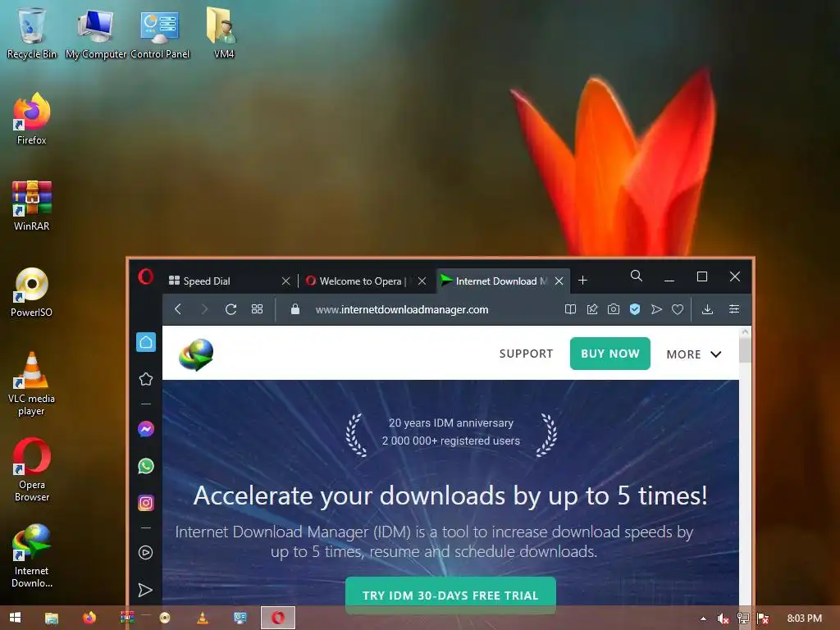The image size is (840, 630).
Task: Open WinRAR from the taskbar
Action: pyautogui.click(x=127, y=618)
